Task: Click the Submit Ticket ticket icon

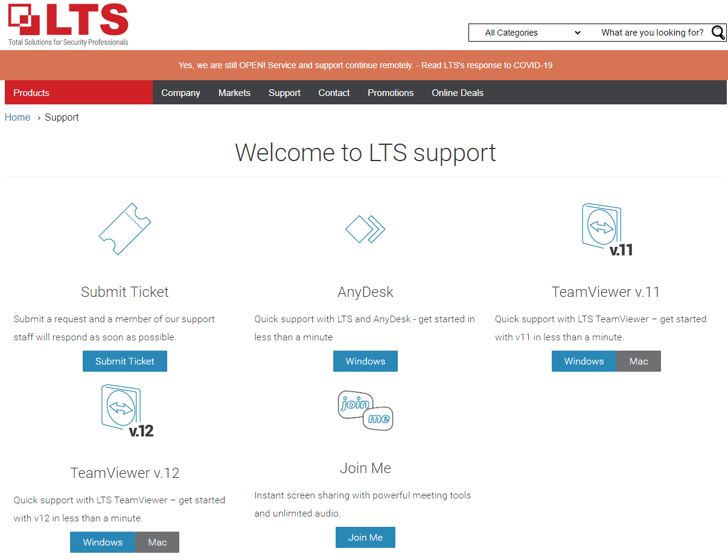Action: 125,229
